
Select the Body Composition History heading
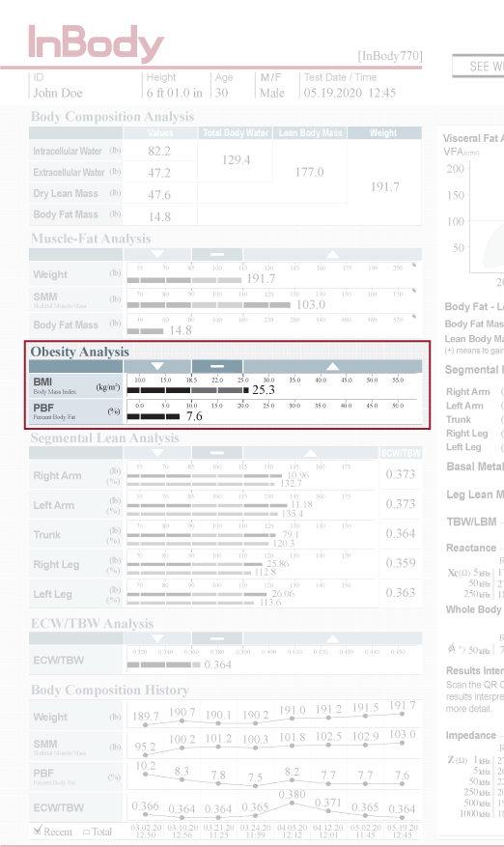pyautogui.click(x=110, y=690)
